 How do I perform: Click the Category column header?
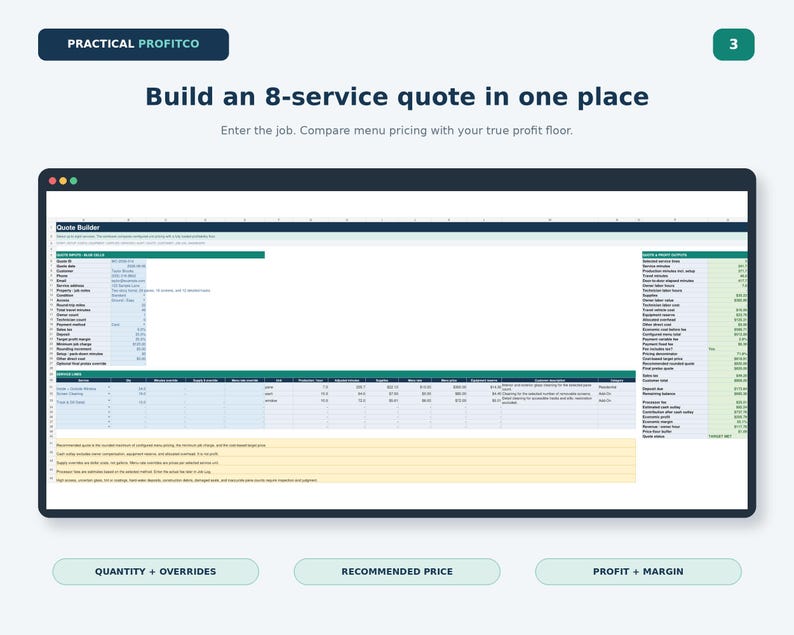click(x=616, y=380)
